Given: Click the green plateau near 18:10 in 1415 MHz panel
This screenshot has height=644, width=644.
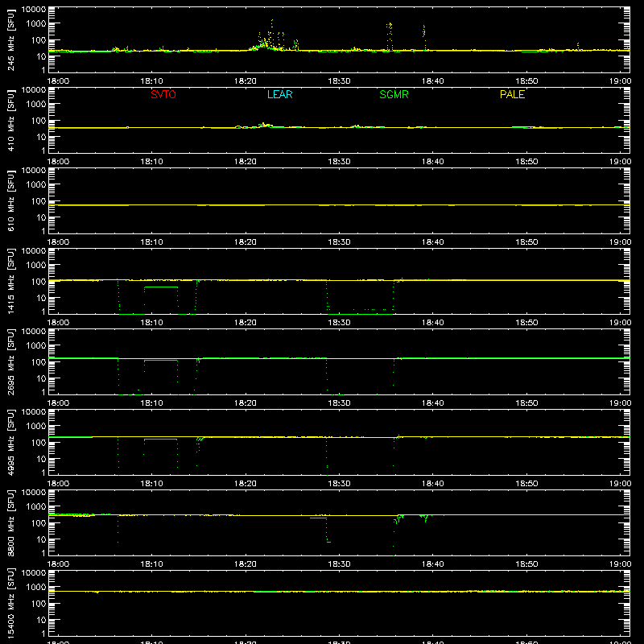Looking at the screenshot, I should click(161, 287).
